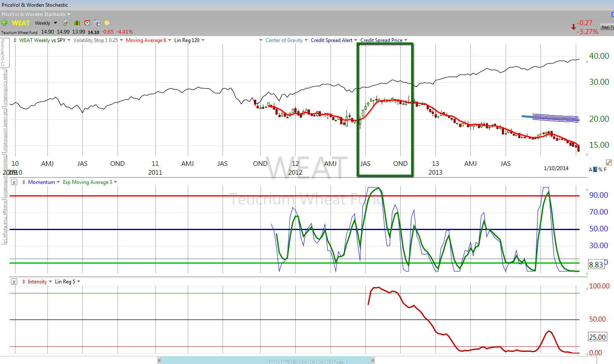Click the left handle of time range scrollbar

coord(159,360)
